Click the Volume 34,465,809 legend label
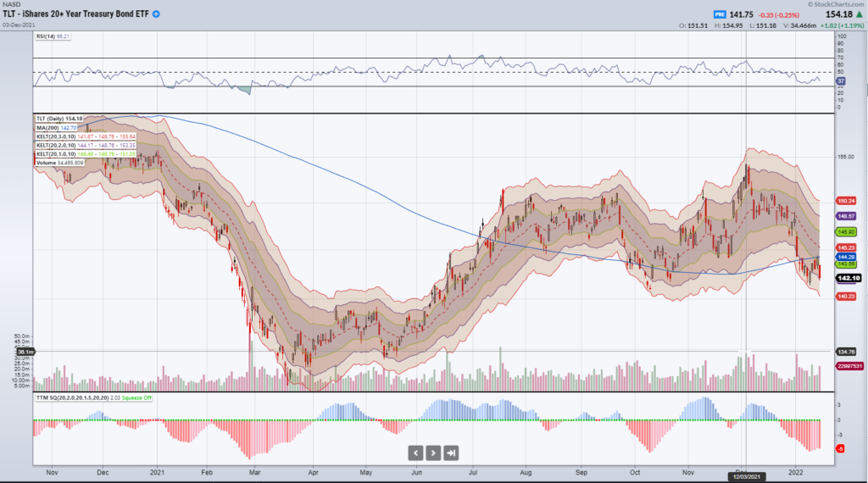Image resolution: width=868 pixels, height=483 pixels. tap(60, 164)
